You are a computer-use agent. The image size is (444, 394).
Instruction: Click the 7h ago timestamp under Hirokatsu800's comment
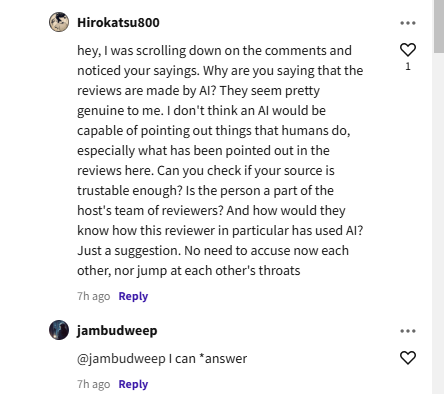click(x=93, y=296)
